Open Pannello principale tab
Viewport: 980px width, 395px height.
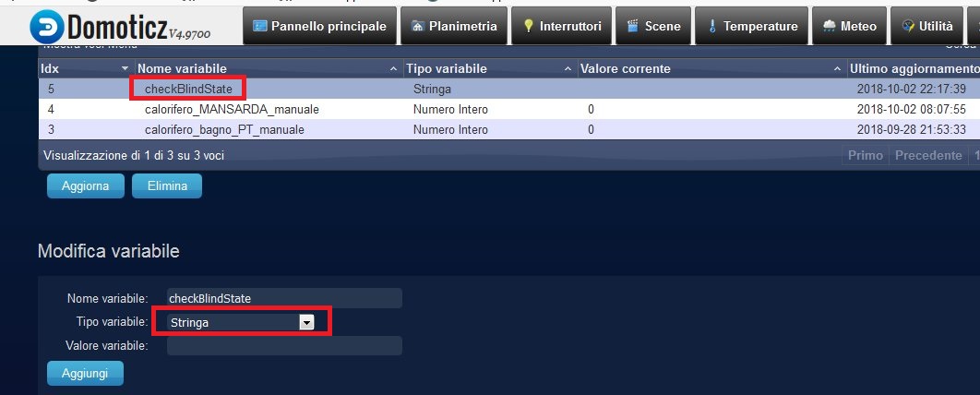(319, 26)
